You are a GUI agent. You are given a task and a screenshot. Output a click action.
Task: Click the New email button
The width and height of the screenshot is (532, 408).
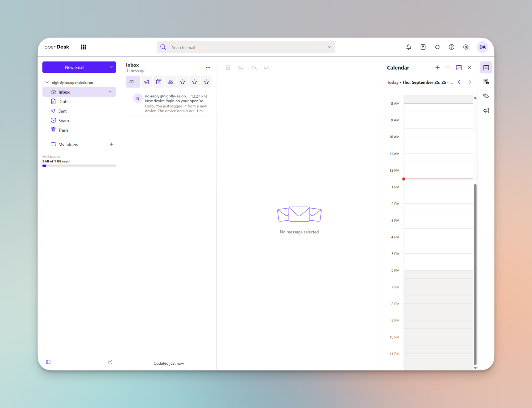click(74, 67)
